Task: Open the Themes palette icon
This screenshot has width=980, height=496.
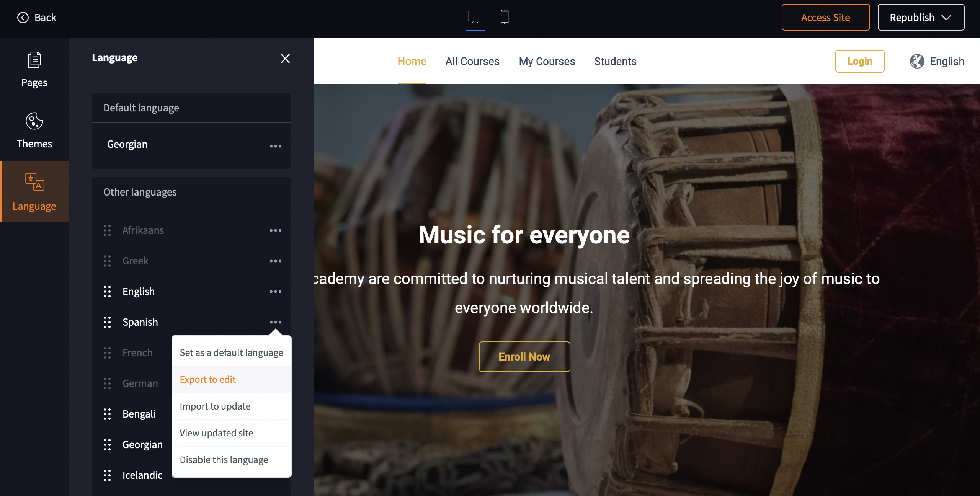Action: [34, 121]
